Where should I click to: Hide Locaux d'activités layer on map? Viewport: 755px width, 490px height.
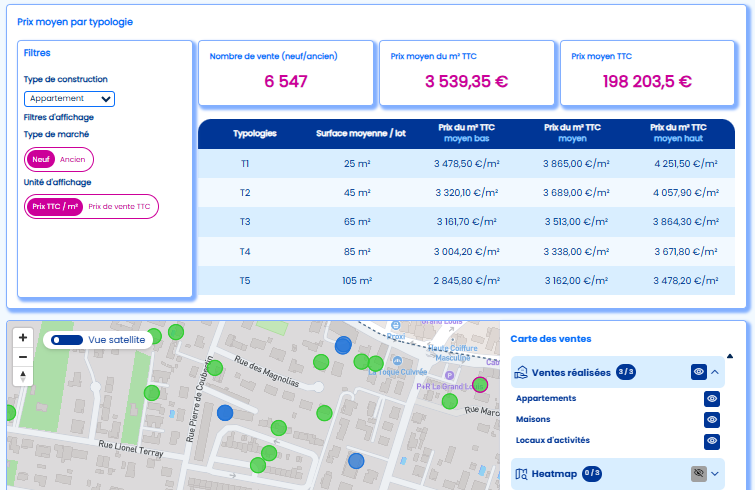(712, 441)
